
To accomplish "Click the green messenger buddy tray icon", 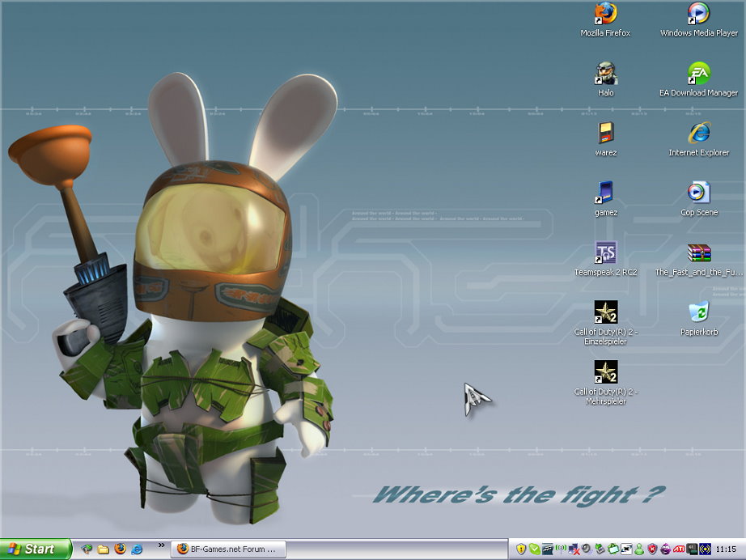I will [639, 549].
